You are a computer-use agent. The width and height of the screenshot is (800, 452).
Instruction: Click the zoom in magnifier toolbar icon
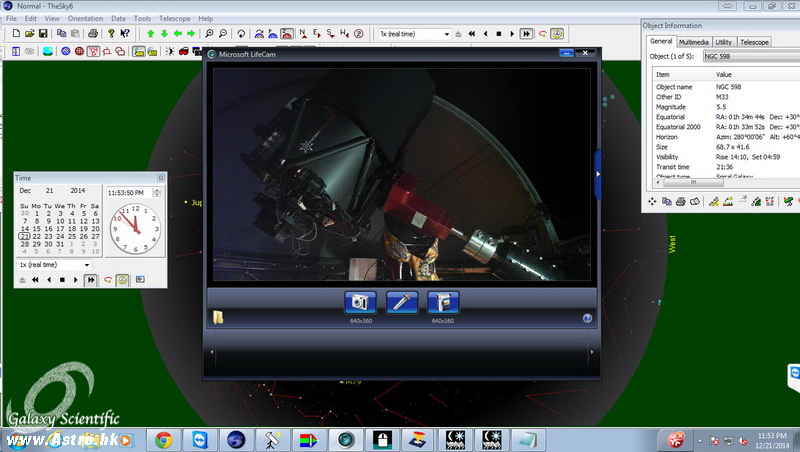(x=207, y=33)
